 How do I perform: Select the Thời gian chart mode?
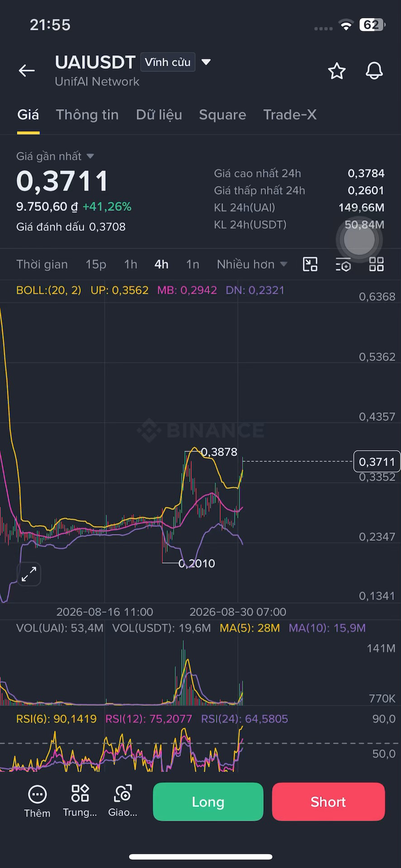[x=42, y=264]
